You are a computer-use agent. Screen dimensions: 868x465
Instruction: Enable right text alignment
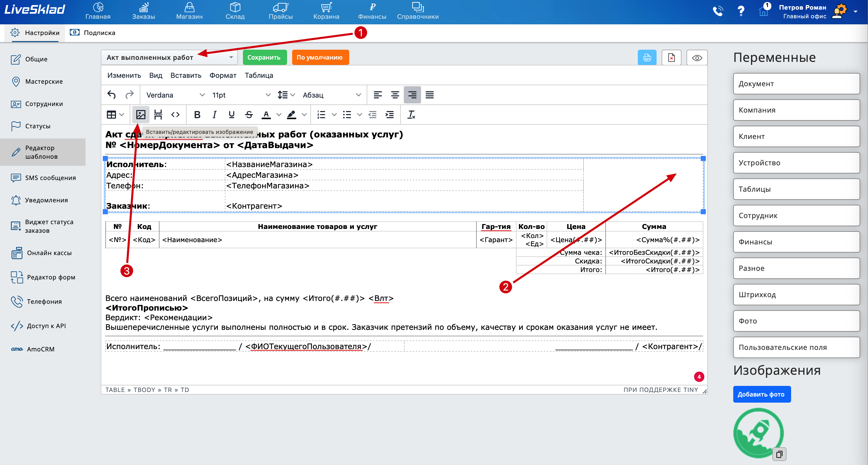[412, 95]
